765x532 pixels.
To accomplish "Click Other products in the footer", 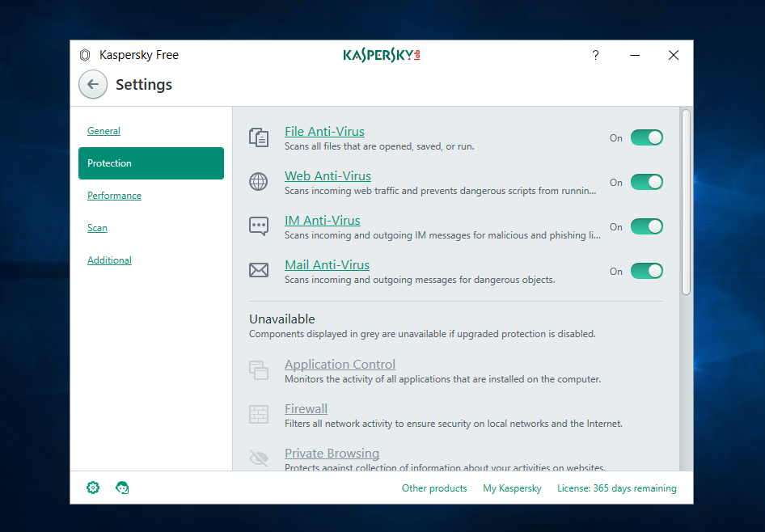I will tap(434, 488).
